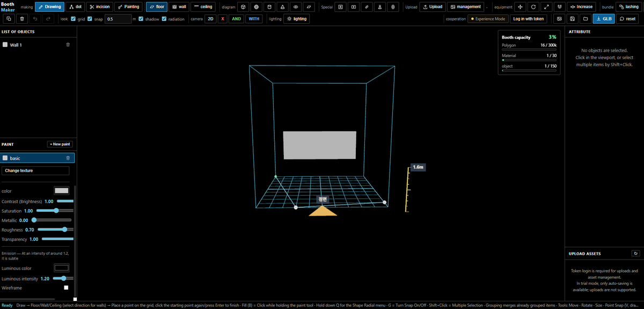Align camera to X axis
This screenshot has width=644, height=309.
pos(223,19)
